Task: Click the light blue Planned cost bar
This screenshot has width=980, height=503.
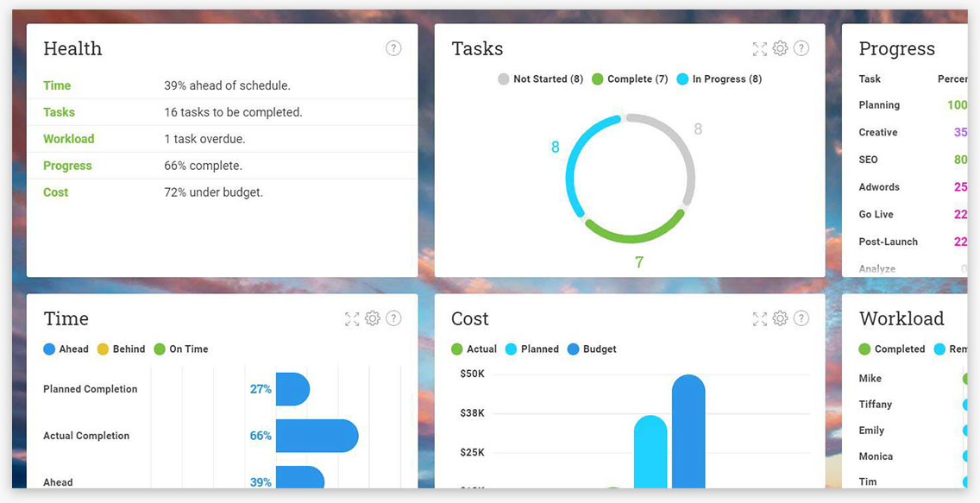Action: [x=650, y=452]
